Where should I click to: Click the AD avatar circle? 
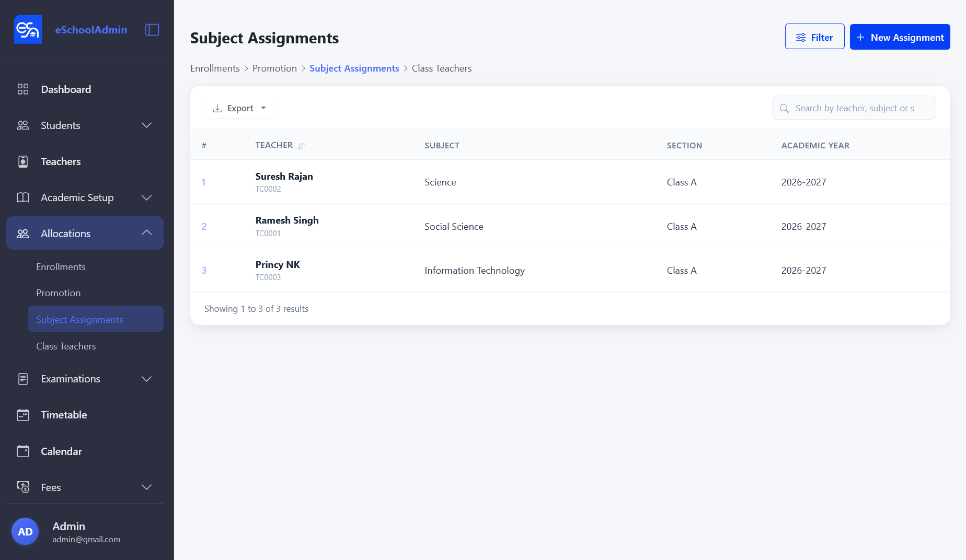[x=25, y=531]
